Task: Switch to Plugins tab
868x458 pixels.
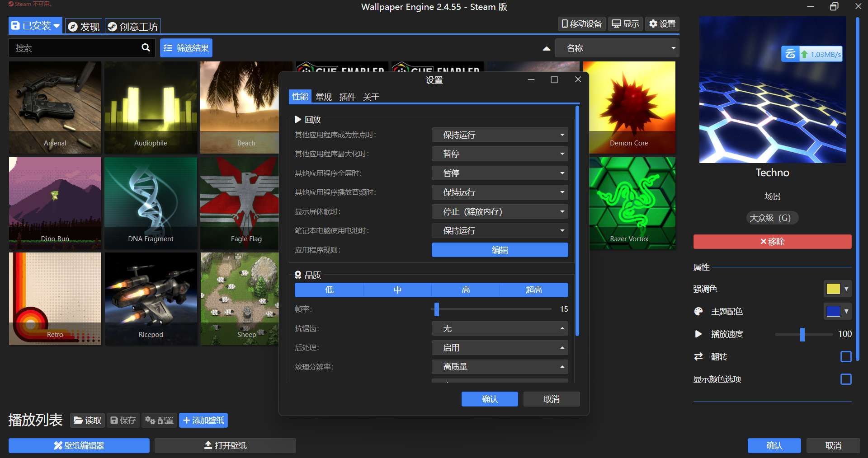Action: click(x=347, y=97)
